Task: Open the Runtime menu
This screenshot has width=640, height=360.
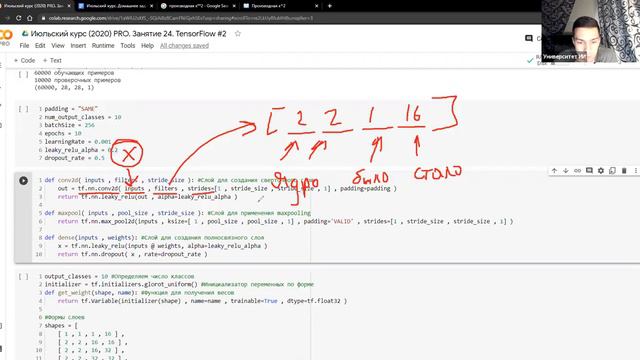Action: pos(103,45)
